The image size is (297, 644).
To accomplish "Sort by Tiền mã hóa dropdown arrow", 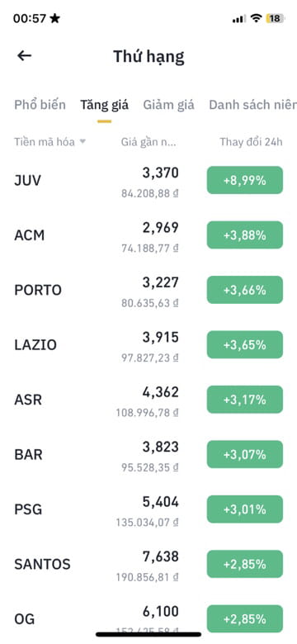I will [x=82, y=142].
